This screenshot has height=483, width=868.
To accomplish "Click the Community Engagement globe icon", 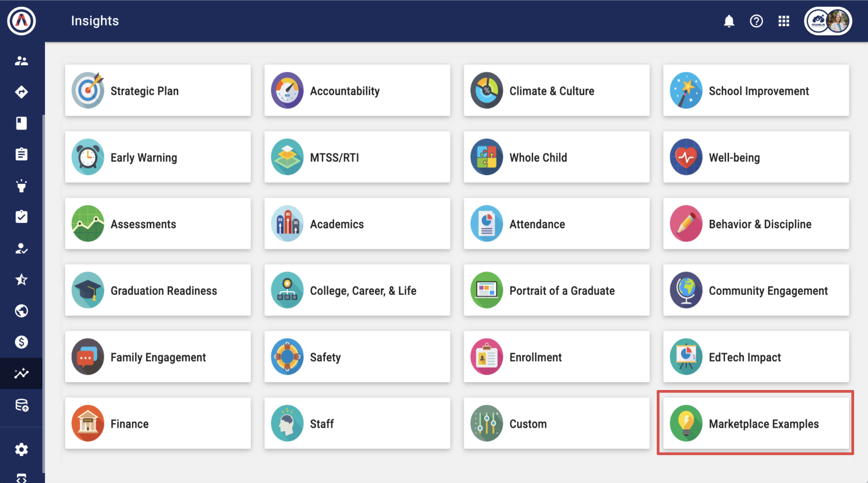I will [x=686, y=290].
